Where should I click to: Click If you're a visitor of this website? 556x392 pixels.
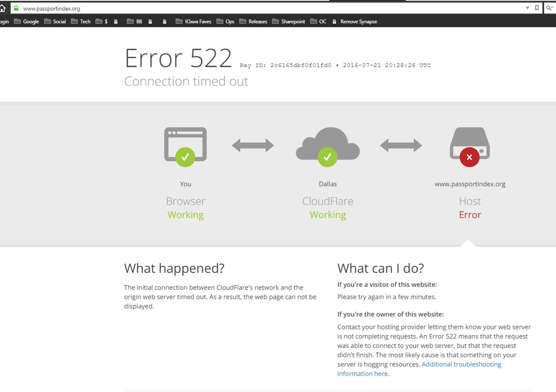point(387,285)
